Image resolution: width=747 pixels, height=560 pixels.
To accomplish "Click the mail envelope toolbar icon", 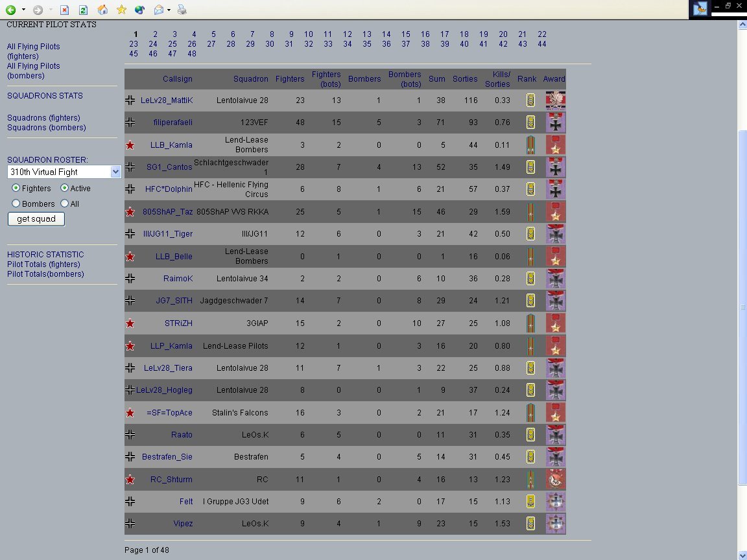I will pyautogui.click(x=159, y=10).
